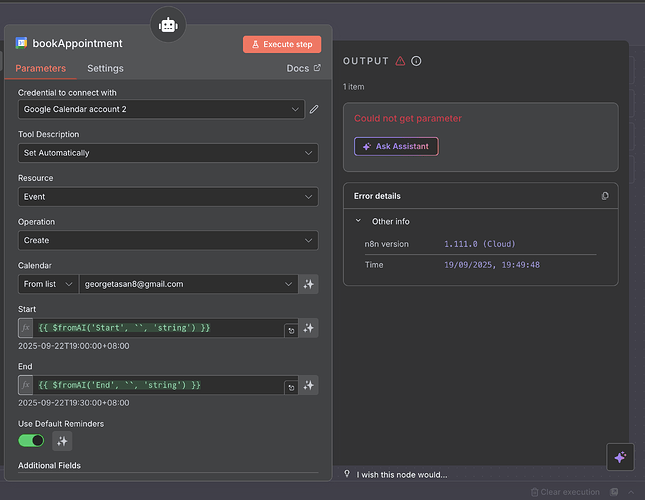This screenshot has width=645, height=500.
Task: Copy the error details
Action: pos(605,196)
